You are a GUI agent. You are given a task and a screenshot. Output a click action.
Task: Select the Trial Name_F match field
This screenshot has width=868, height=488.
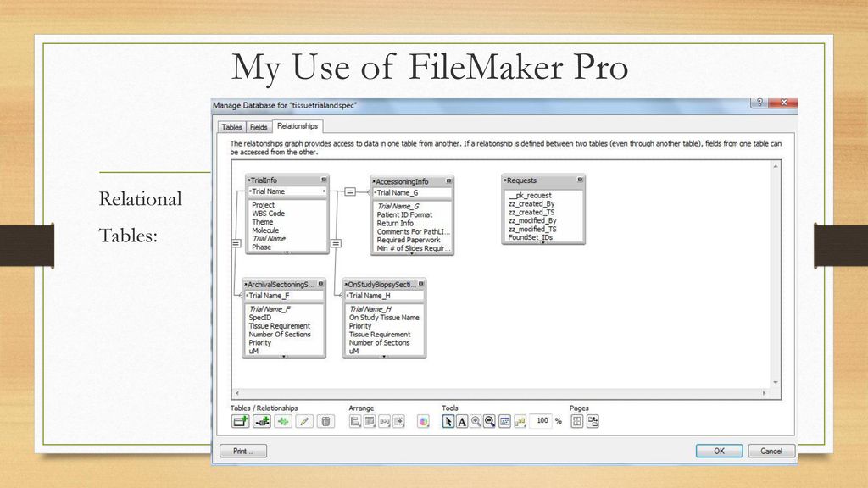[x=283, y=296]
